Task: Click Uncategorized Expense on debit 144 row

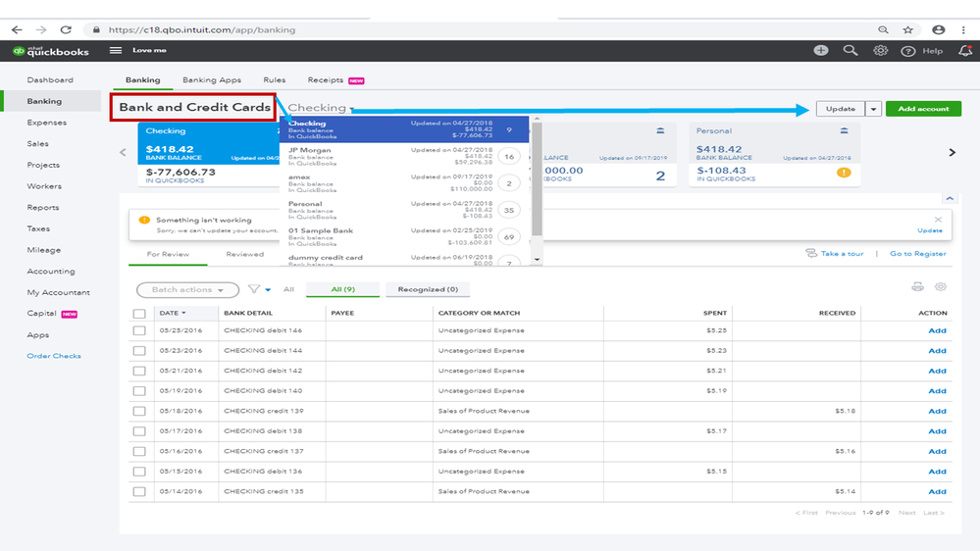Action: (x=482, y=351)
